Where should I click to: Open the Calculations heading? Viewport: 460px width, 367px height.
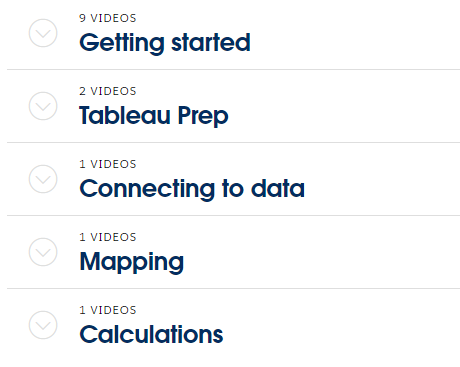(151, 334)
